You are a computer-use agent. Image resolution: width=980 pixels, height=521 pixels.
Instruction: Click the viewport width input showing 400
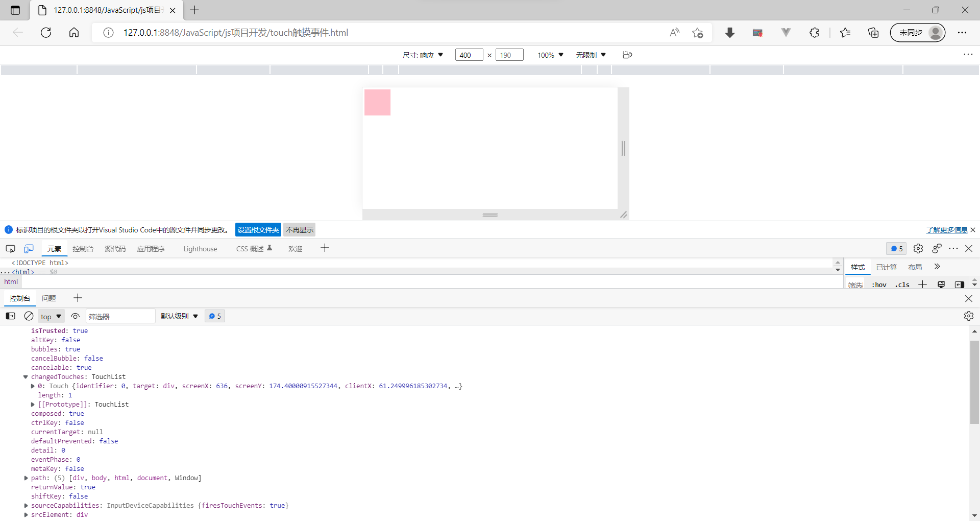[468, 55]
